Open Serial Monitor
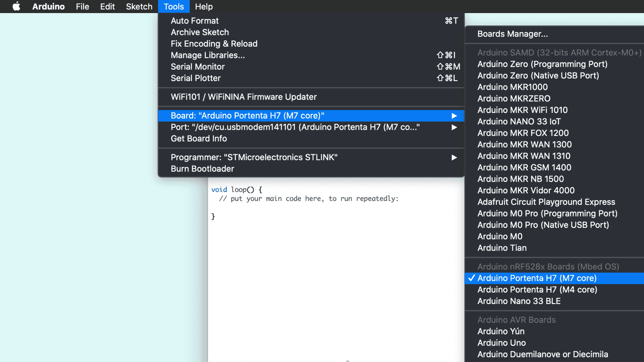644x362 pixels. [x=198, y=67]
